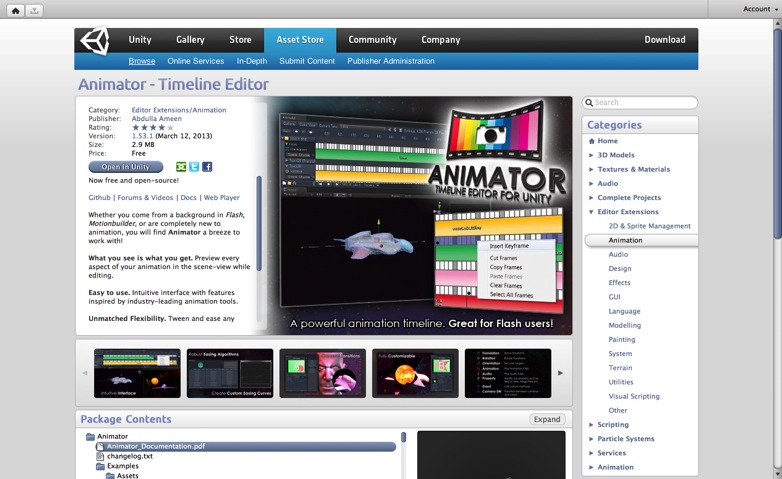The height and width of the screenshot is (479, 782).
Task: Expand the Particle Systems category
Action: pos(591,439)
